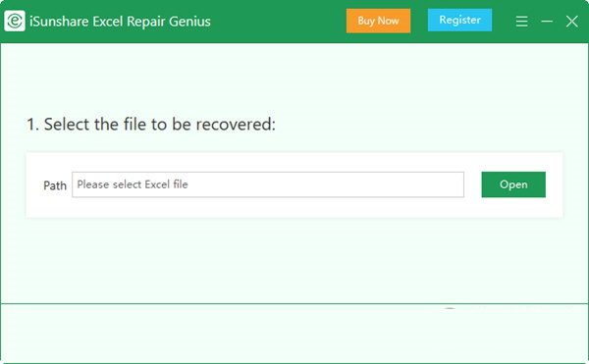This screenshot has width=589, height=364.
Task: Click the green Open button
Action: pos(513,184)
